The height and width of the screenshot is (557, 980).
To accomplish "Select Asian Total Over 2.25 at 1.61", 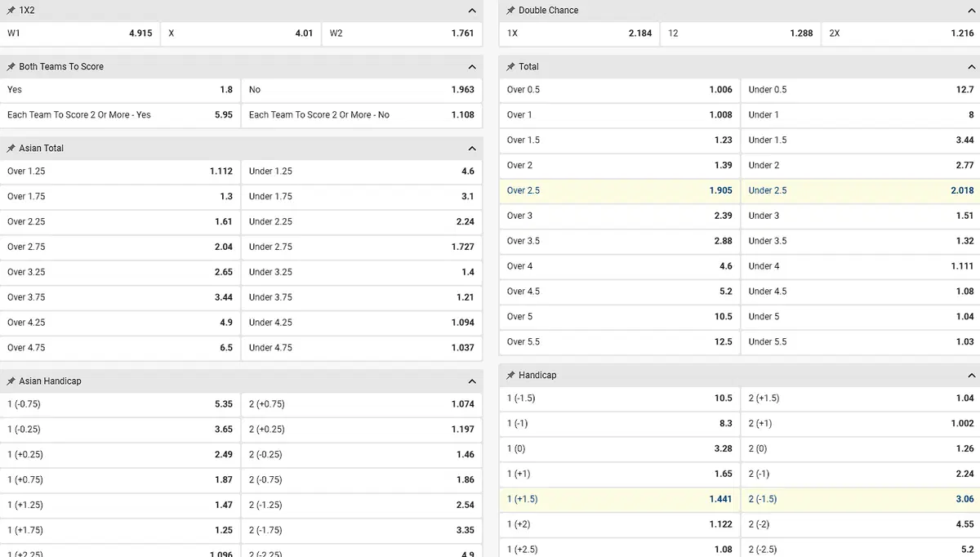I will (x=120, y=222).
